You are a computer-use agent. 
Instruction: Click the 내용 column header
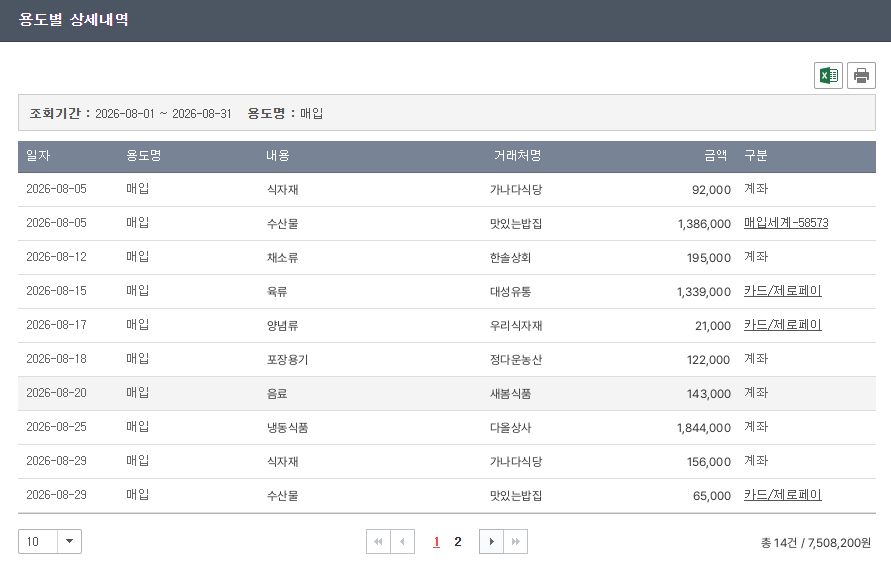click(278, 156)
